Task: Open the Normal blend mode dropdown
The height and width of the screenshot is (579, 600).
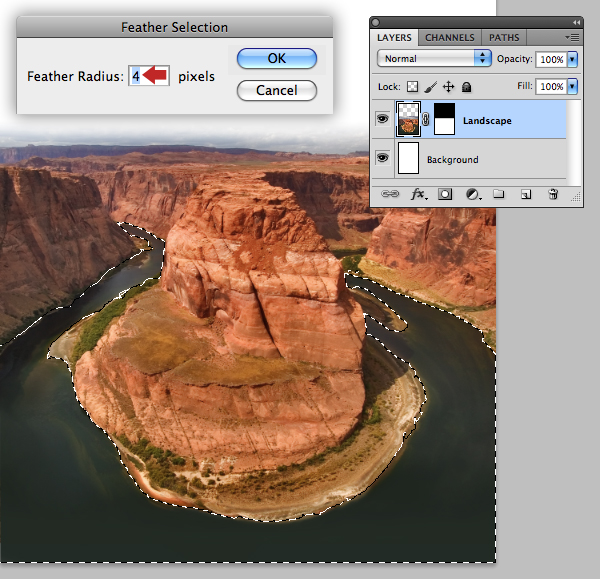Action: click(x=434, y=59)
